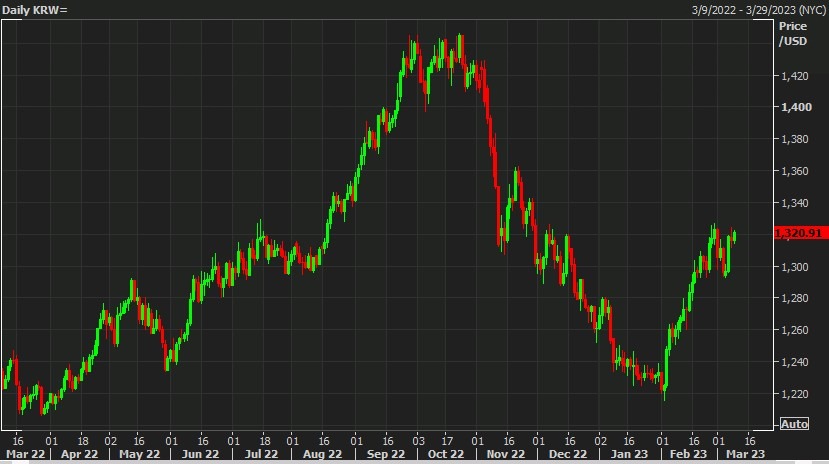
Task: Click the current price tag 1,320.91
Action: click(801, 233)
